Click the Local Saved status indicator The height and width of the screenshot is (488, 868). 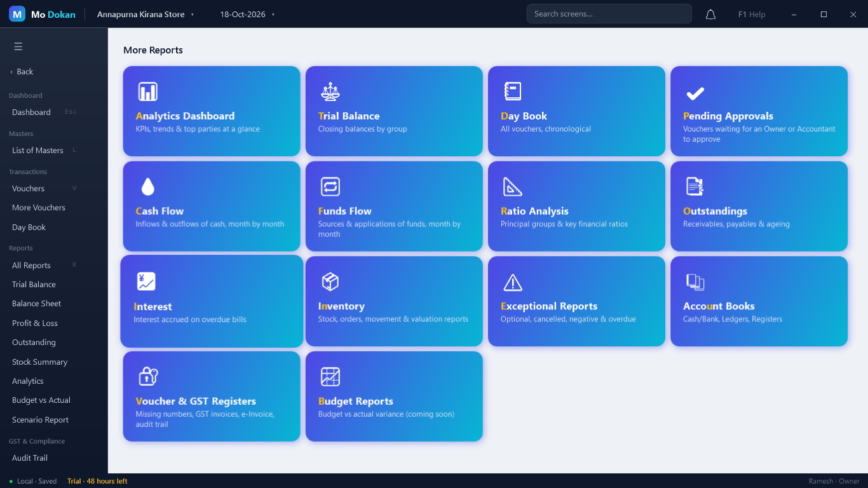click(33, 482)
